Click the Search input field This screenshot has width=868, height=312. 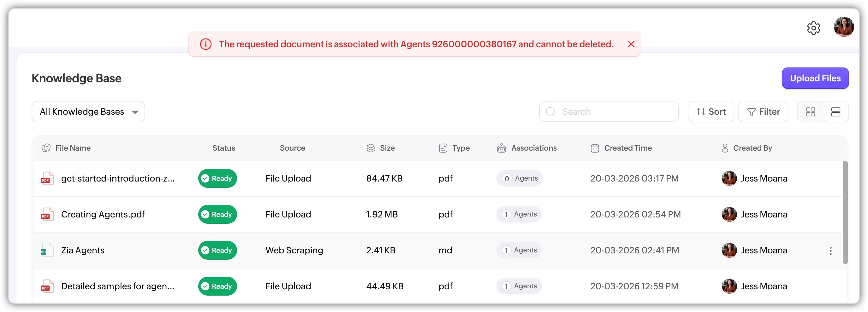click(x=609, y=112)
